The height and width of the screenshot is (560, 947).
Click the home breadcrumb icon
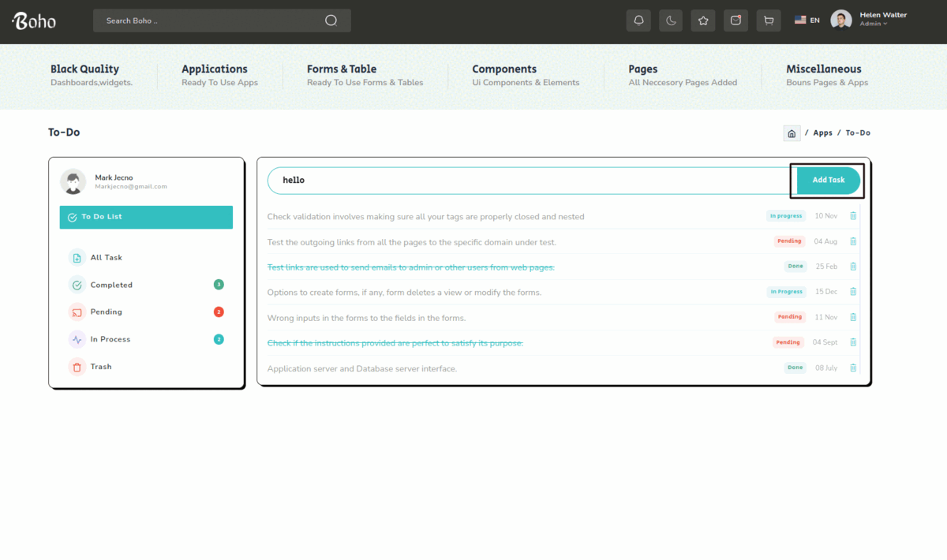pyautogui.click(x=792, y=133)
